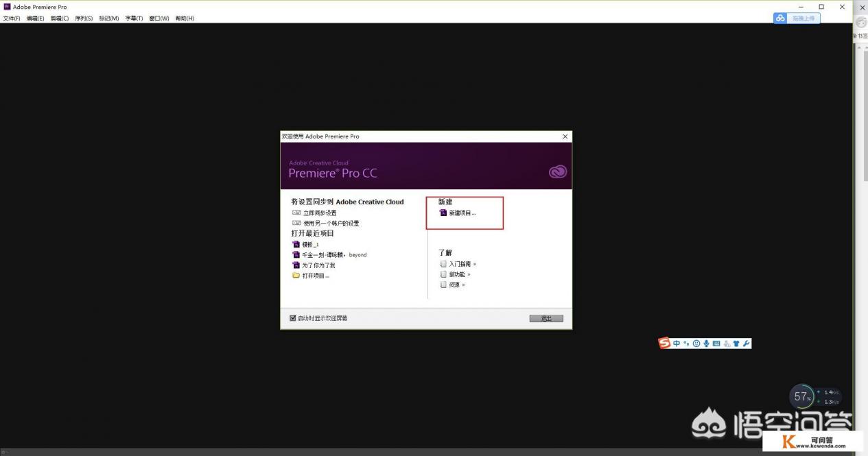Click the project icon beside 为了你为了我
Image resolution: width=868 pixels, height=456 pixels.
pos(296,265)
